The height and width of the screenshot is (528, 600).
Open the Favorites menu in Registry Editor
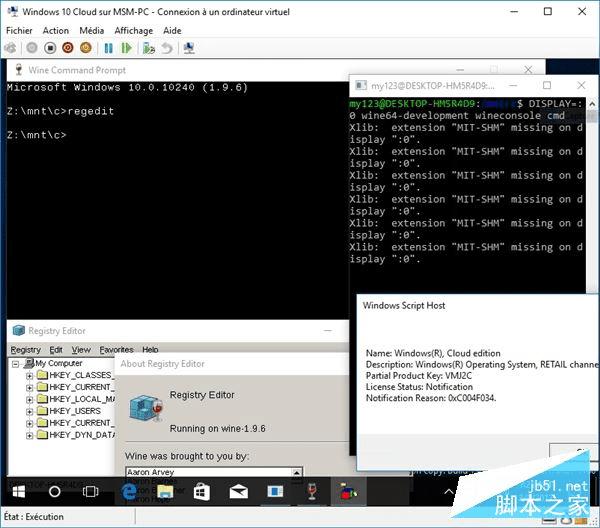click(x=116, y=350)
